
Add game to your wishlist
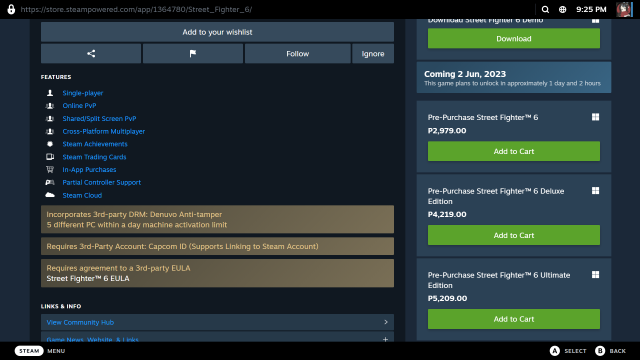pos(217,32)
